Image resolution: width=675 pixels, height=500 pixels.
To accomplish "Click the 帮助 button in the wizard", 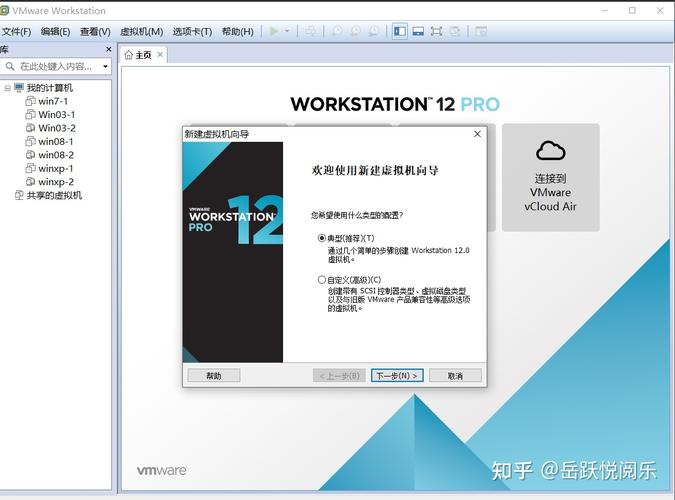I will pos(214,376).
